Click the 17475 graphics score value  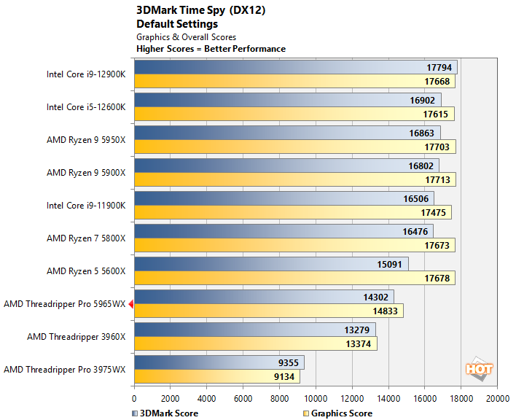pos(433,213)
